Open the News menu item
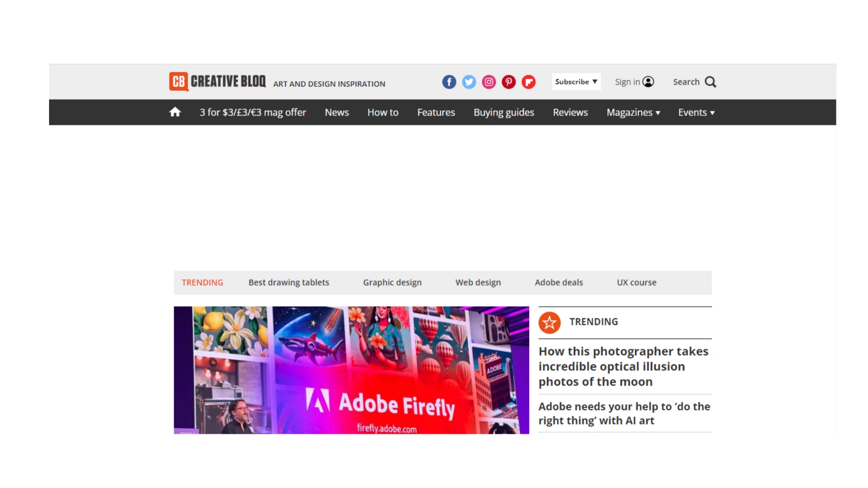The image size is (868, 488). coord(337,112)
